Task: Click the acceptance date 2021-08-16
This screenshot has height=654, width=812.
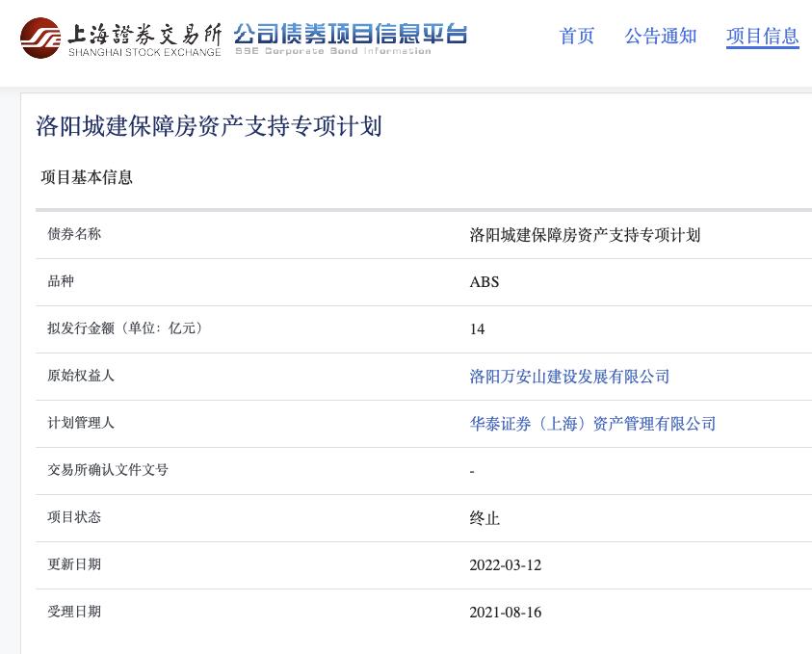Action: pos(505,612)
